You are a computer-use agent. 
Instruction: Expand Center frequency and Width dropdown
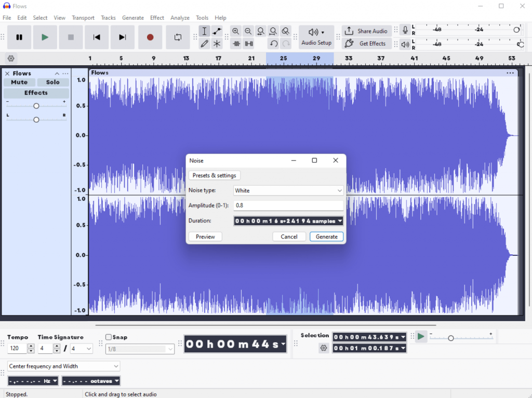[63, 366]
